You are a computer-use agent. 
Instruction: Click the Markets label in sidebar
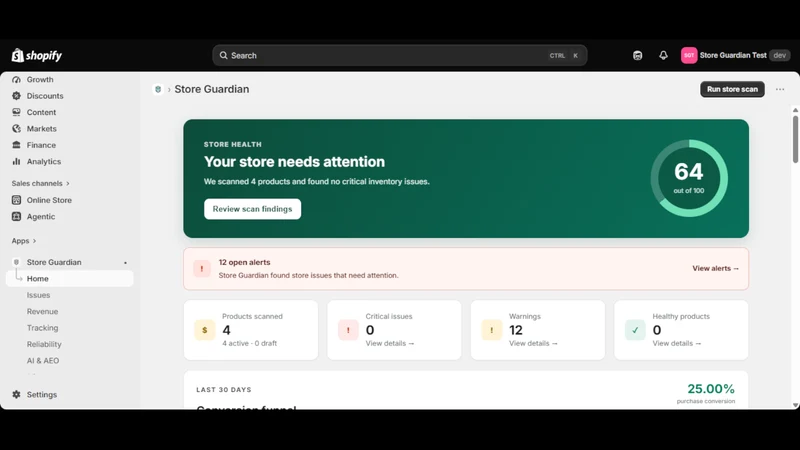tap(41, 129)
